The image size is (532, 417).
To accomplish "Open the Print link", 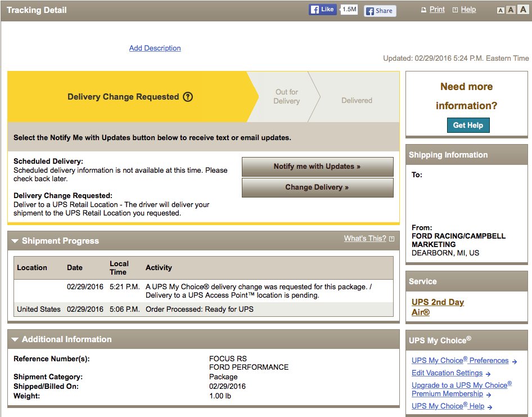I will pyautogui.click(x=437, y=10).
